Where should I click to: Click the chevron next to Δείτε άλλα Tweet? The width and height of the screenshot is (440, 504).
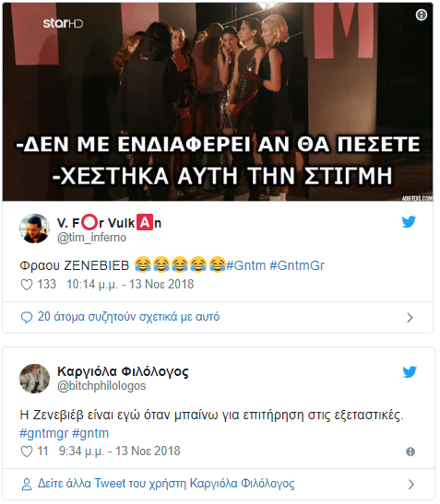tap(410, 485)
